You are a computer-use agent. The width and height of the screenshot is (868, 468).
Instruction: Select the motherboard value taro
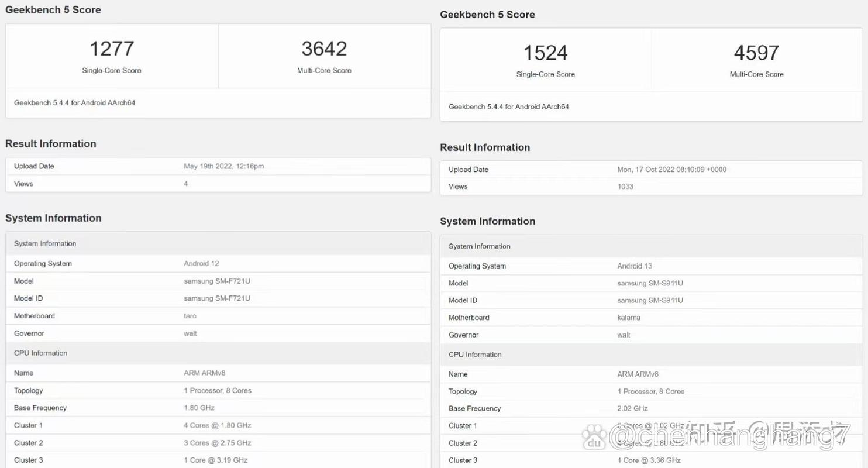click(190, 316)
